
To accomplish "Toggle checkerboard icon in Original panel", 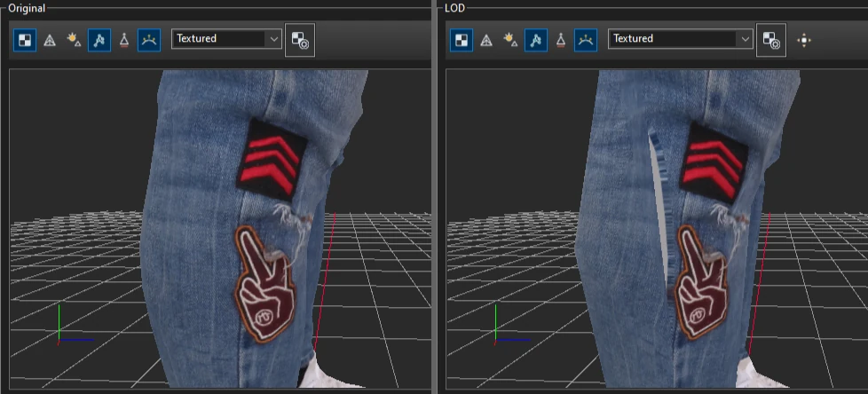I will click(25, 40).
